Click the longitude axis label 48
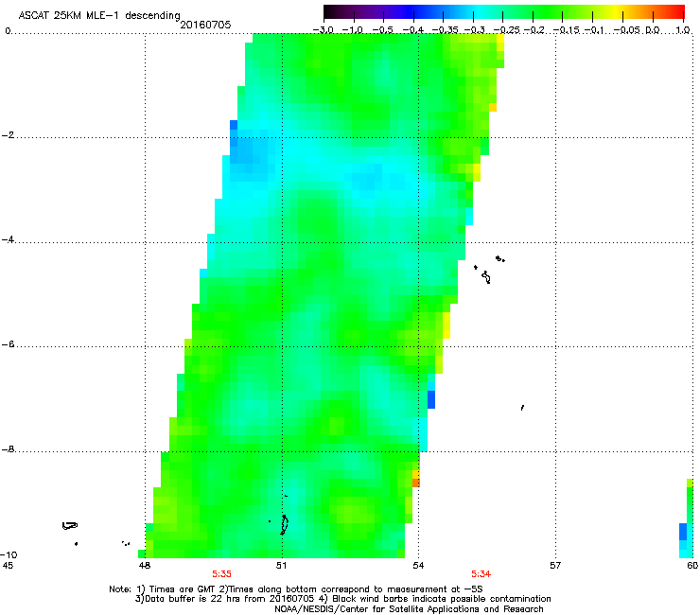Screen dimensions: 700x615 pyautogui.click(x=144, y=566)
